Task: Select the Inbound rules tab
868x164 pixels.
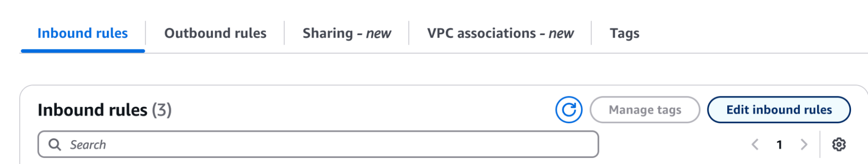Action: tap(83, 33)
